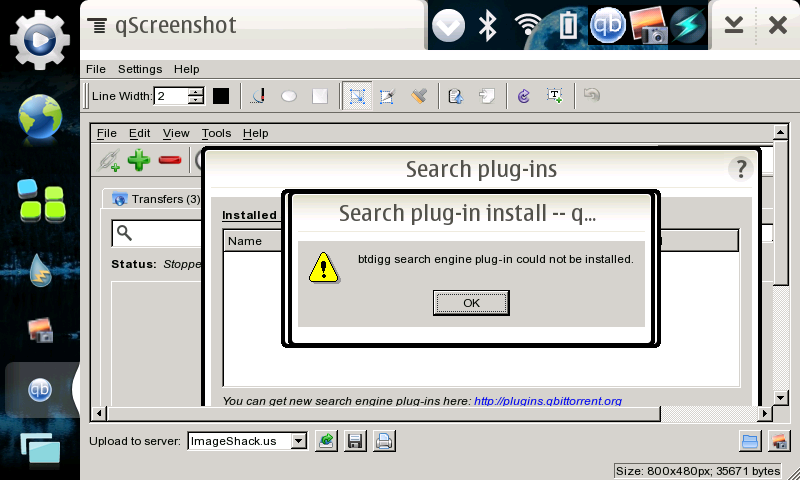Click the battery status icon
800x480 pixels.
567,25
